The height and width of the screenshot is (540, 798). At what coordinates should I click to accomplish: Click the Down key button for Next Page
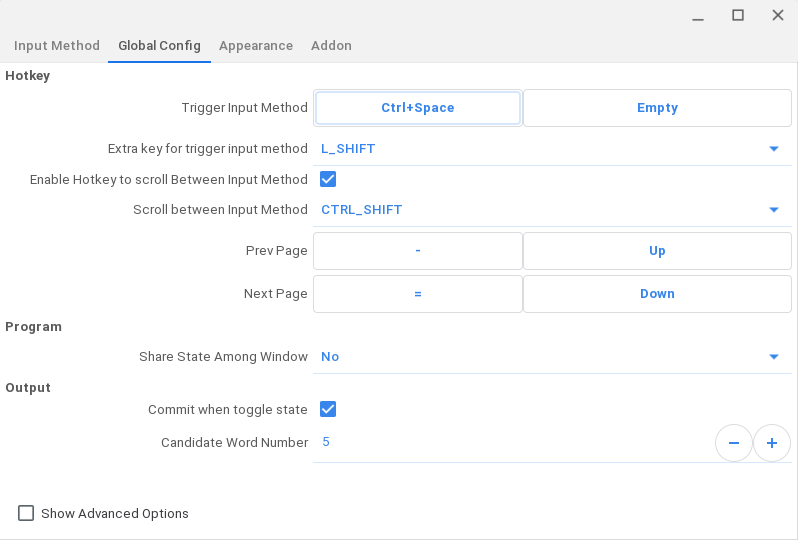(657, 294)
